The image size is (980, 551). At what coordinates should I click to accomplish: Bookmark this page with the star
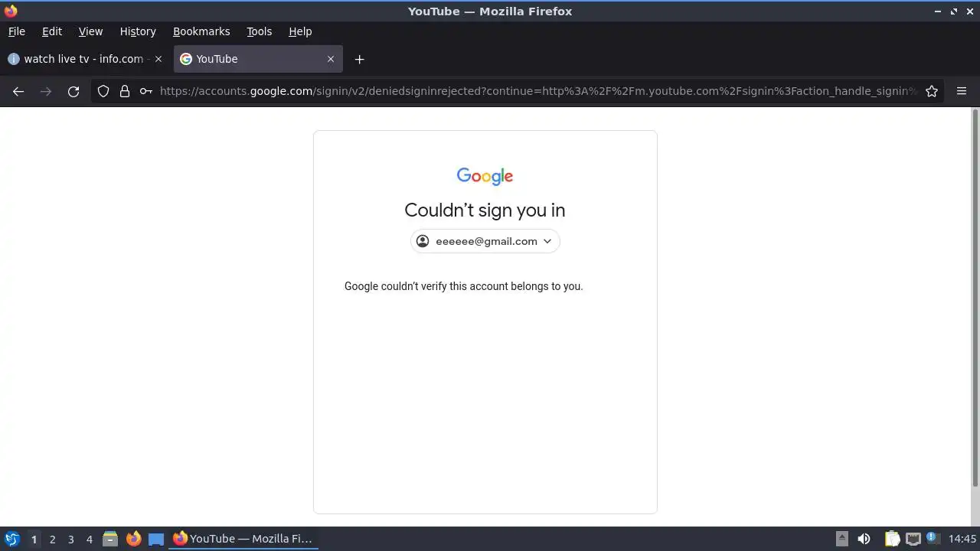(x=932, y=91)
